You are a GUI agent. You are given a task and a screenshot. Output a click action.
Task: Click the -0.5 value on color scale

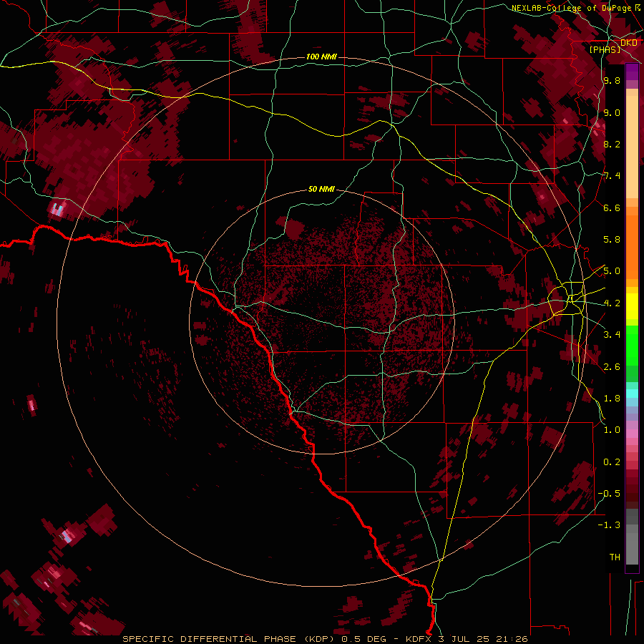(609, 493)
